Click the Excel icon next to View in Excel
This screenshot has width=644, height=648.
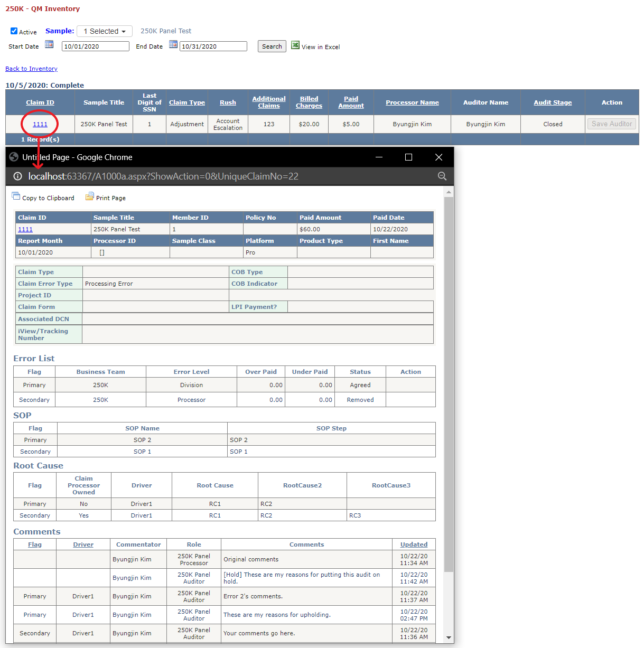(x=295, y=45)
